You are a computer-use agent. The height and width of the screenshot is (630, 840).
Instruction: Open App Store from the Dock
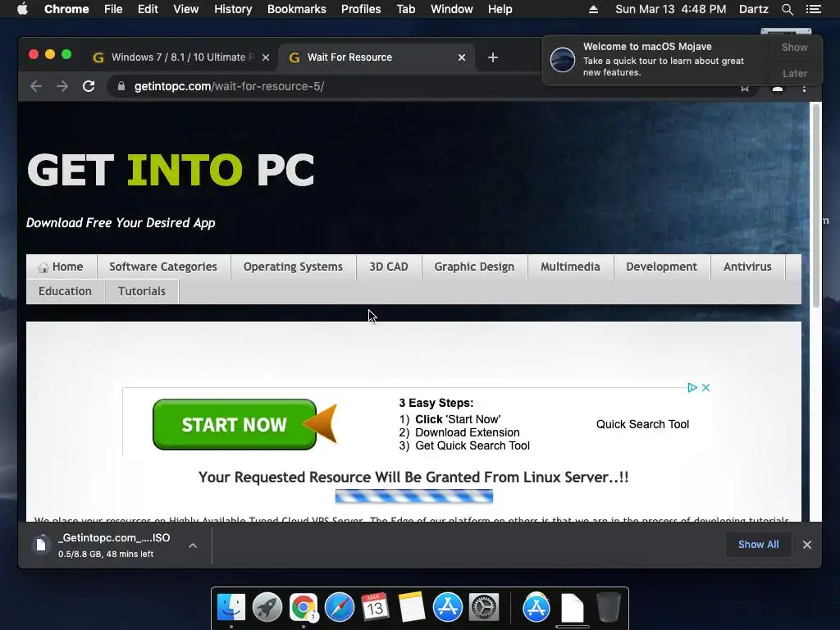[447, 608]
